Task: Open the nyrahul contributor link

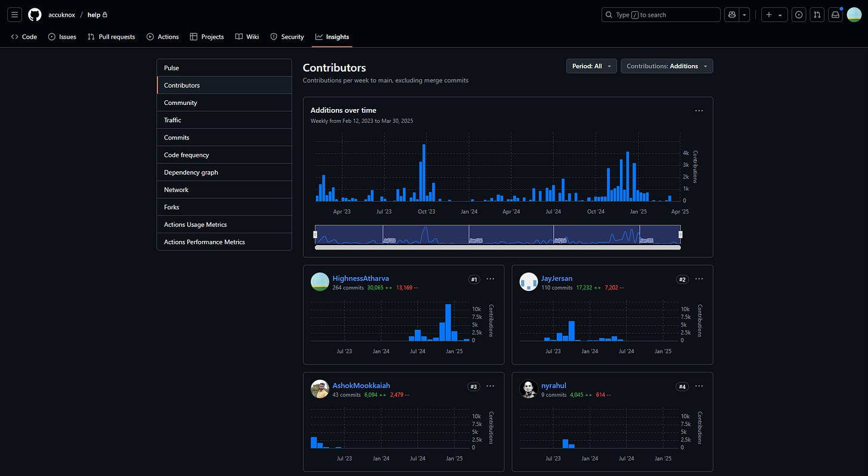Action: tap(554, 385)
